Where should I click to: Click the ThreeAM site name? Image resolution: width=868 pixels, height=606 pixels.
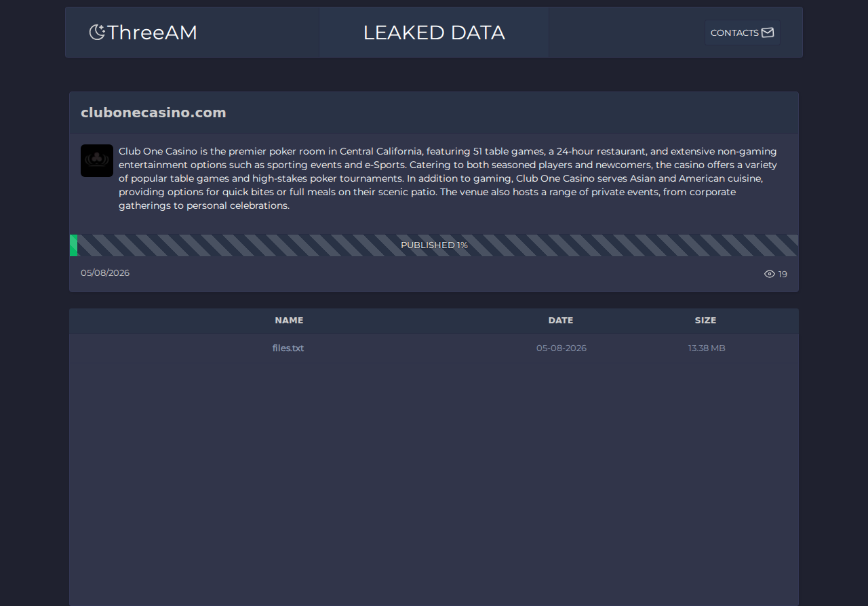pos(152,33)
